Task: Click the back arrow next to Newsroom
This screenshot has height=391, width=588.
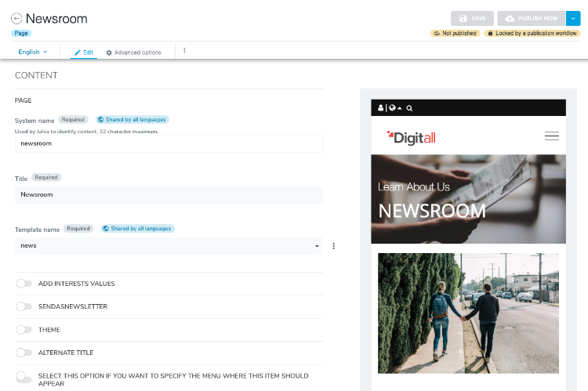Action: coord(16,18)
